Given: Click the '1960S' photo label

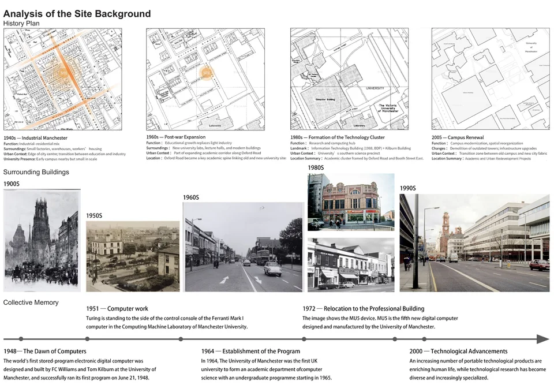Looking at the screenshot, I should 191,197.
